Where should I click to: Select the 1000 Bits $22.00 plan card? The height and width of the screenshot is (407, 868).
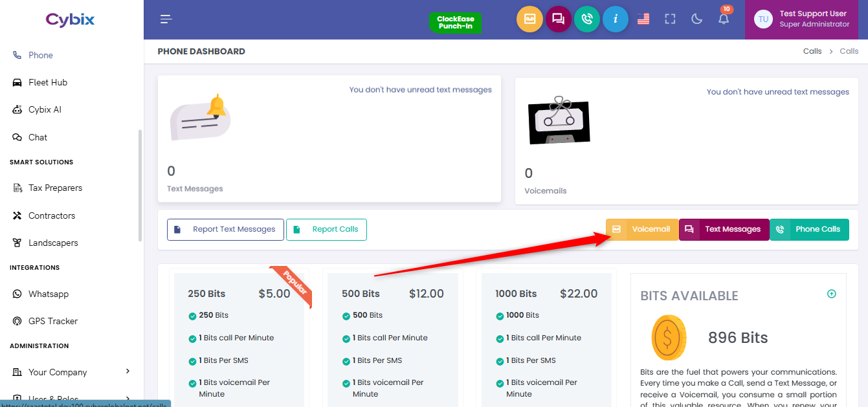(546, 340)
